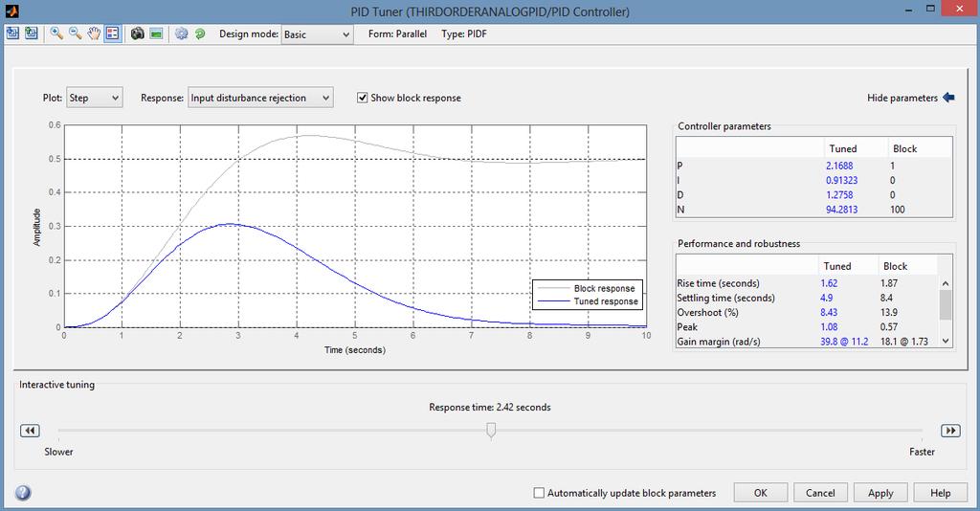Click the OK button
The height and width of the screenshot is (511, 980).
pos(760,493)
